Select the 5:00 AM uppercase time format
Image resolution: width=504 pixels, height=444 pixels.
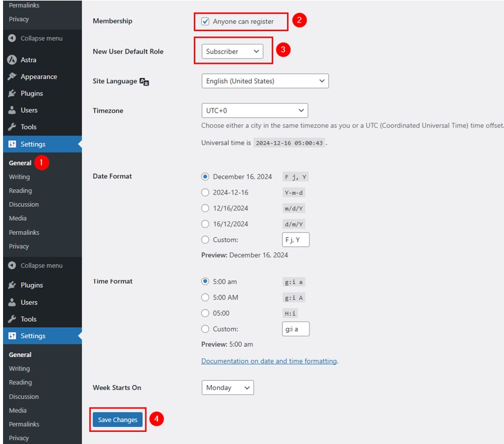tap(205, 297)
